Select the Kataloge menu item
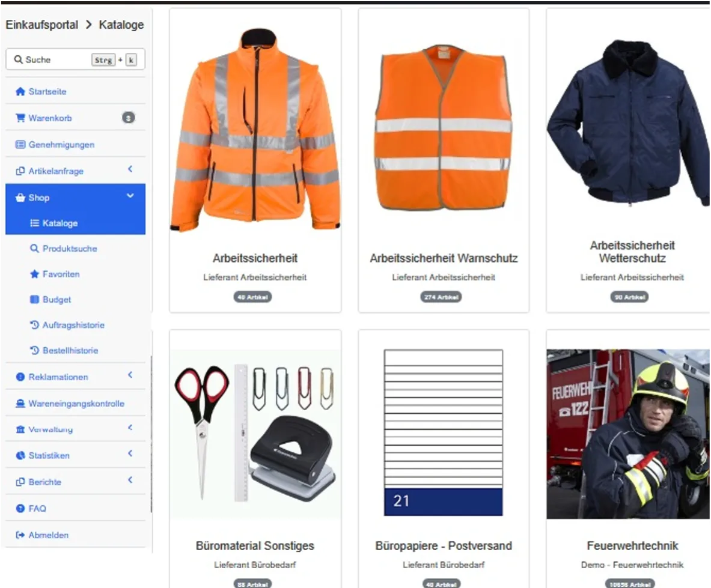Image resolution: width=711 pixels, height=588 pixels. click(x=75, y=223)
